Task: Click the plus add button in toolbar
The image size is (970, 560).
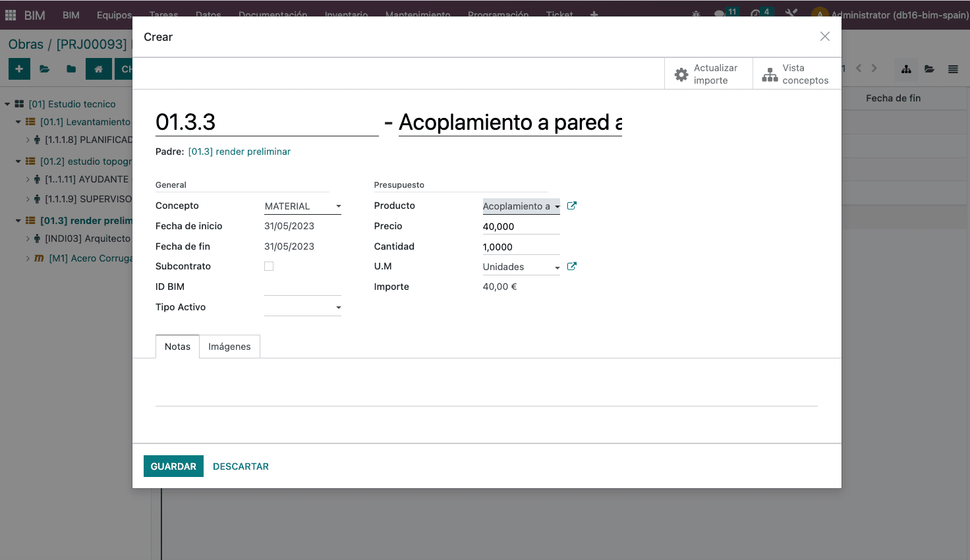Action: pos(19,69)
